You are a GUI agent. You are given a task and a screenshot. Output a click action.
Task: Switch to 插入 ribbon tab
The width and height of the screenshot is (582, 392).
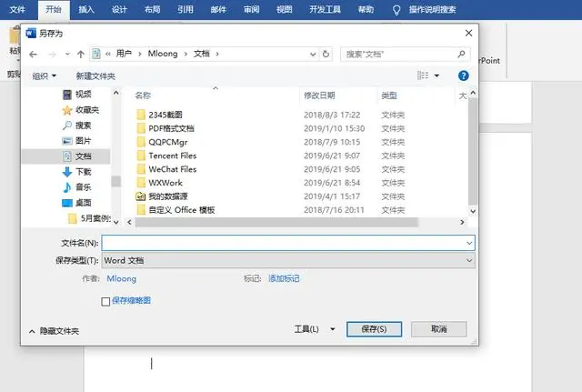click(x=86, y=10)
